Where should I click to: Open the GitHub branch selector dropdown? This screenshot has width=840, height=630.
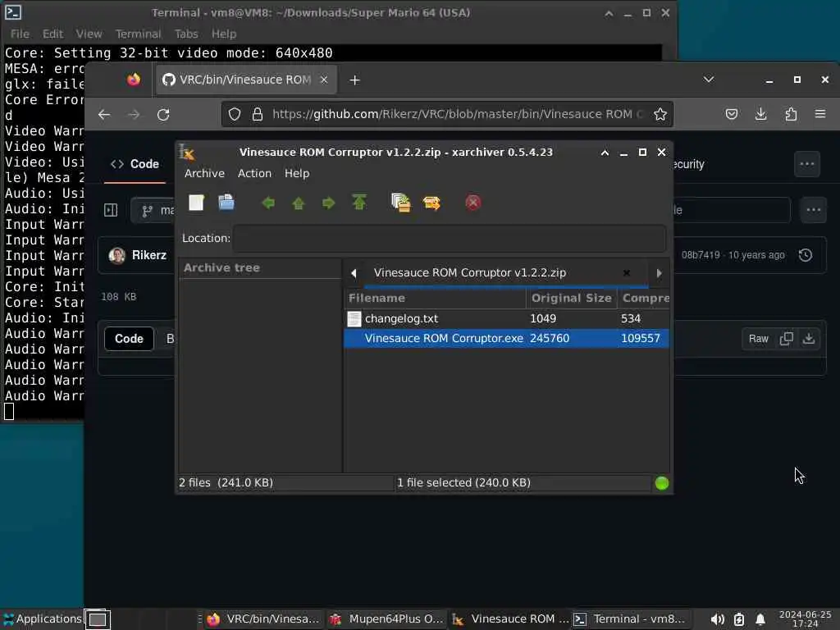153,211
